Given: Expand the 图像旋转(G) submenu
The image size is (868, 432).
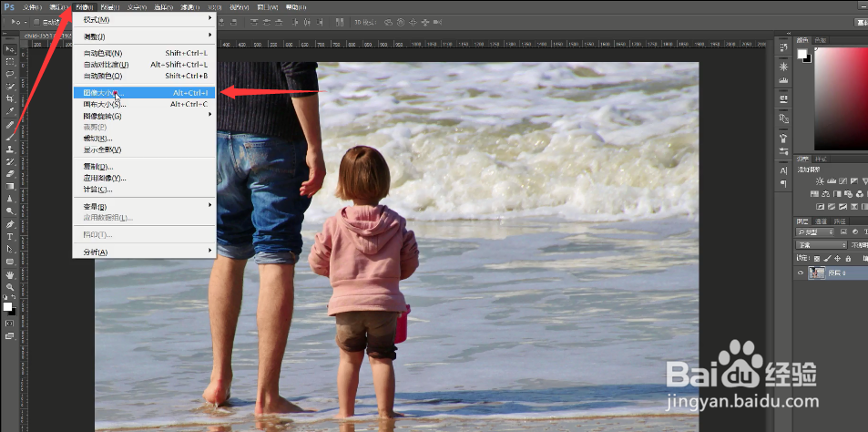Looking at the screenshot, I should click(144, 116).
